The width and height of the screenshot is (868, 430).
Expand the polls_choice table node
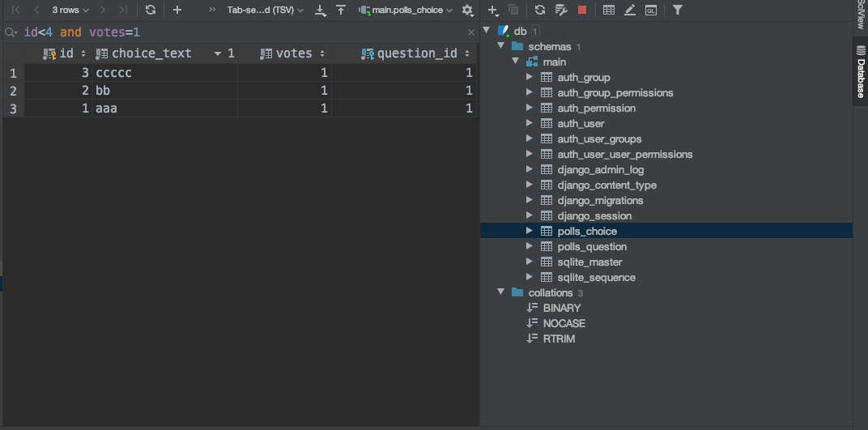[530, 231]
